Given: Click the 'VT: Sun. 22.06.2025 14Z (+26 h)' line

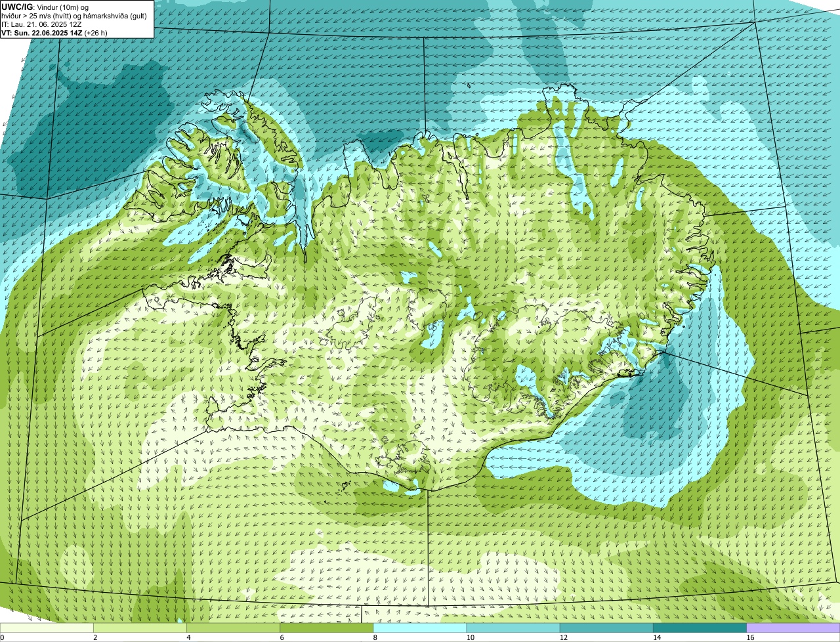Looking at the screenshot, I should pyautogui.click(x=54, y=32).
